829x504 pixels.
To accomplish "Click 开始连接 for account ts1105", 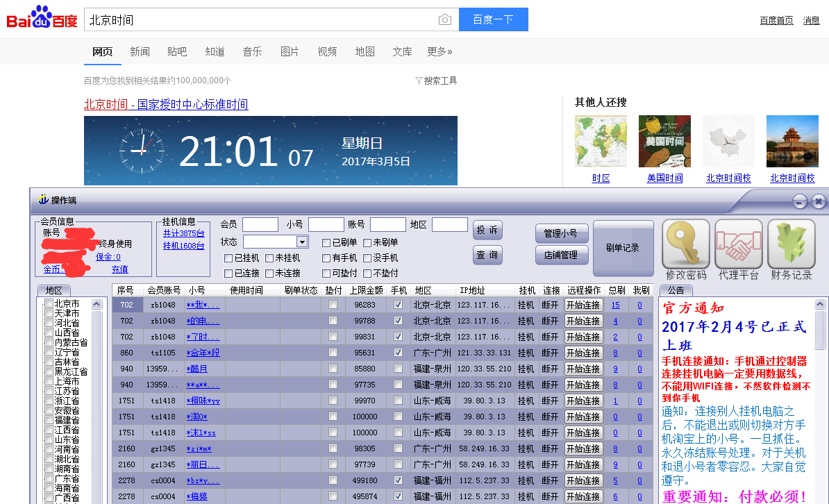I will 583,353.
